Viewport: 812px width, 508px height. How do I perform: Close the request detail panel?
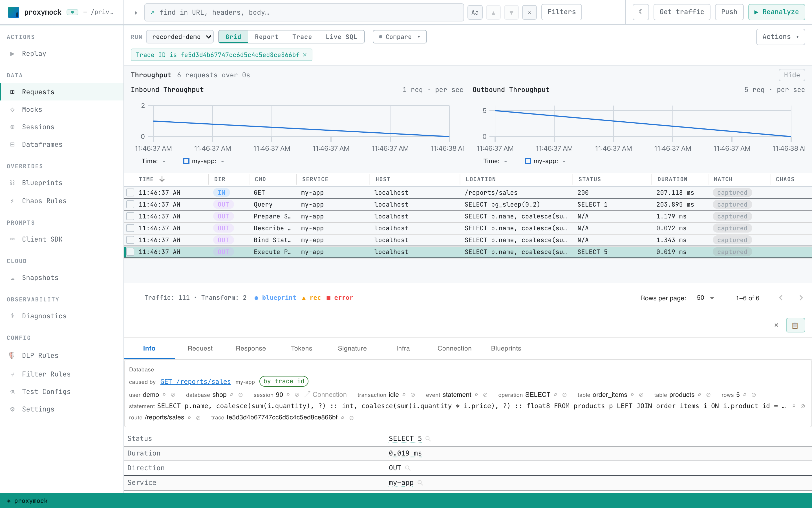pyautogui.click(x=776, y=325)
